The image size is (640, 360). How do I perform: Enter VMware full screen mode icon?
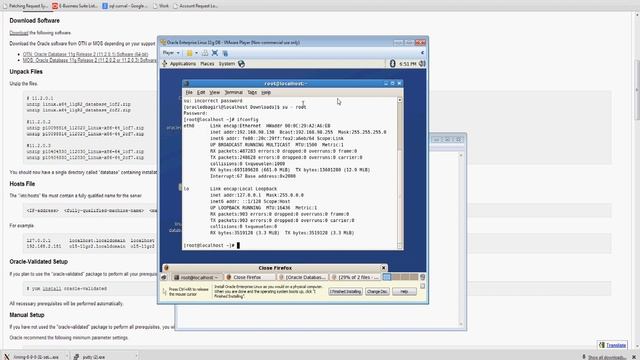click(215, 53)
